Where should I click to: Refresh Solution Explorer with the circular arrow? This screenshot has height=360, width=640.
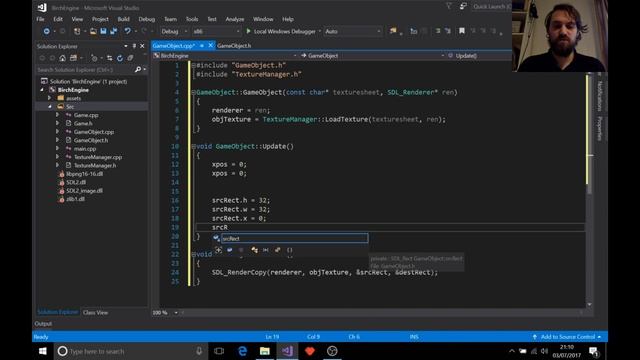pyautogui.click(x=120, y=58)
